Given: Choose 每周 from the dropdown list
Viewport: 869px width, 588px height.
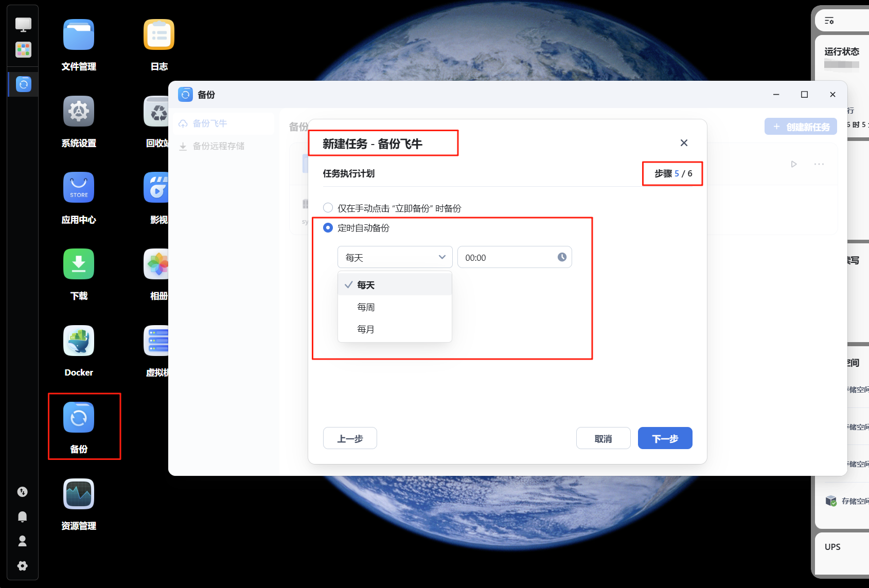Looking at the screenshot, I should (x=395, y=307).
